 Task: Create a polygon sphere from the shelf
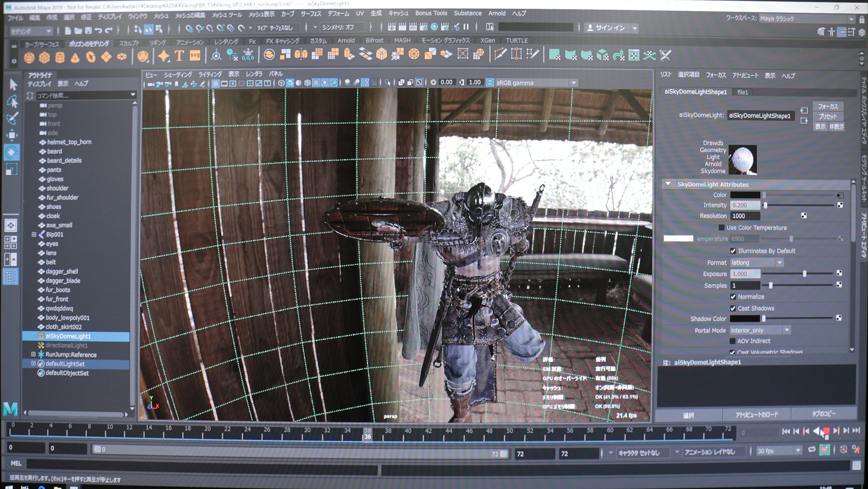[x=29, y=57]
